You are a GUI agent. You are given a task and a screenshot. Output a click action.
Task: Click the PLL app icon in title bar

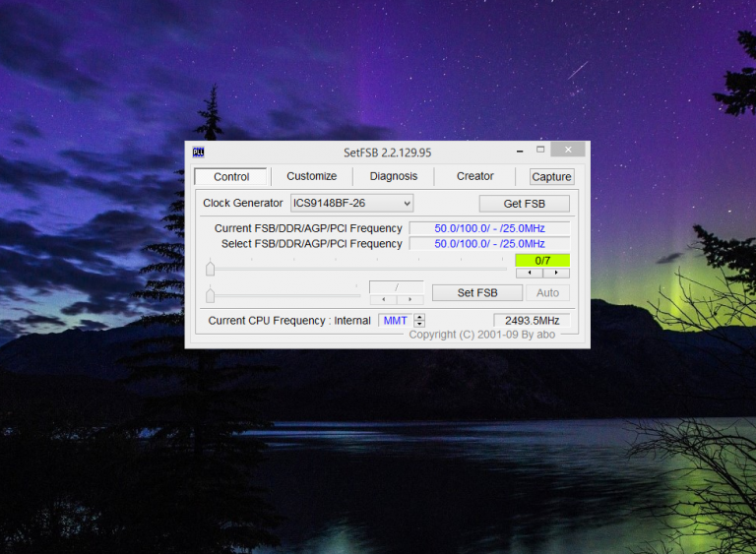pos(198,153)
